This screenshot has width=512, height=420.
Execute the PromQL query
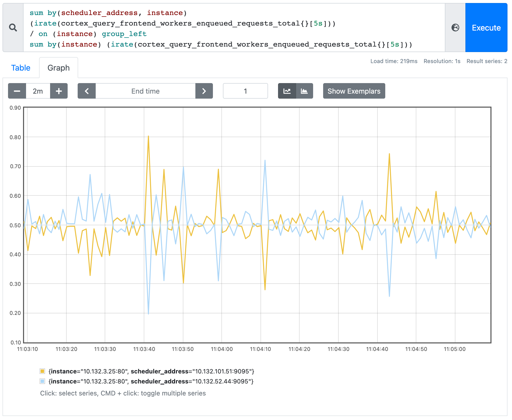[486, 28]
